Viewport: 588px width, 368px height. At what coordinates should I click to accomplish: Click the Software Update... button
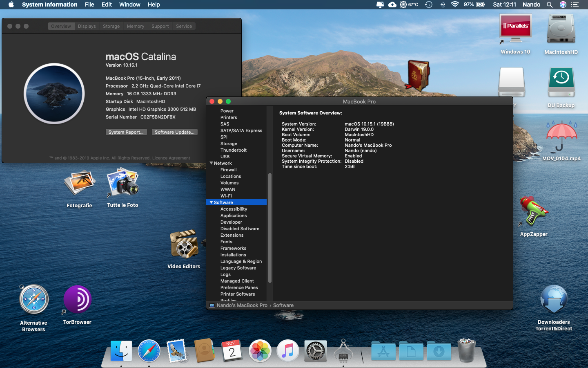pos(175,132)
